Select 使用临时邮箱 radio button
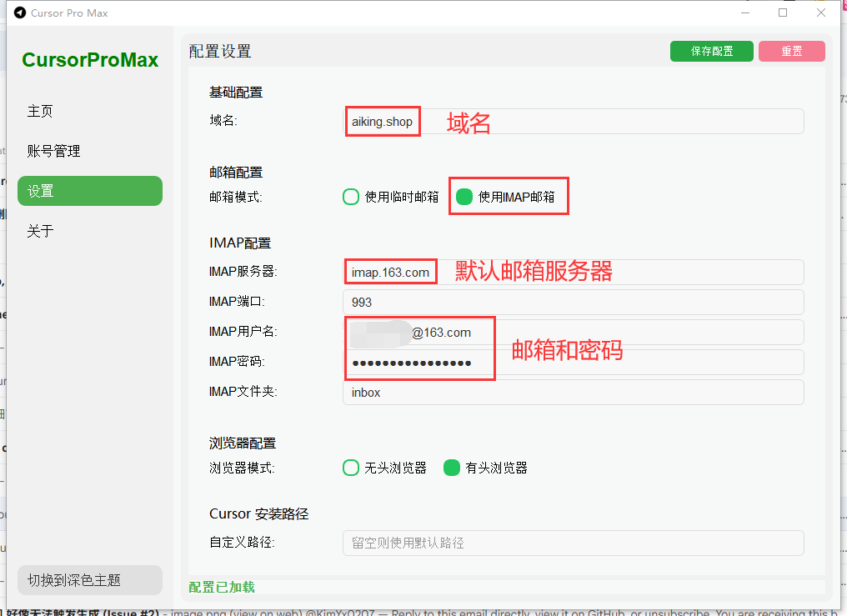The height and width of the screenshot is (616, 847). pyautogui.click(x=351, y=197)
